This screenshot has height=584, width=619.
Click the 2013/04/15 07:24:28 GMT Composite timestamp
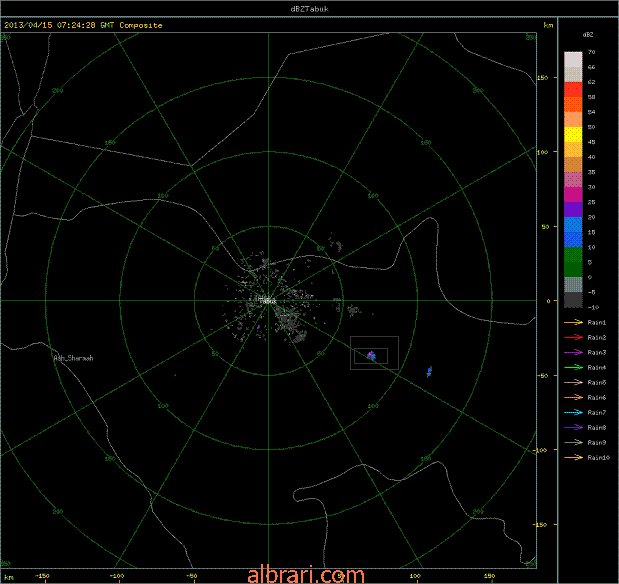83,25
